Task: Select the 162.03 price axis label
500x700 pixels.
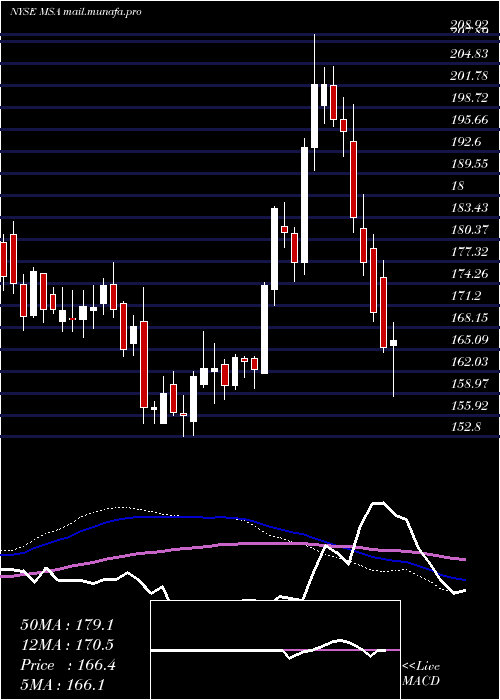Action: [x=469, y=361]
